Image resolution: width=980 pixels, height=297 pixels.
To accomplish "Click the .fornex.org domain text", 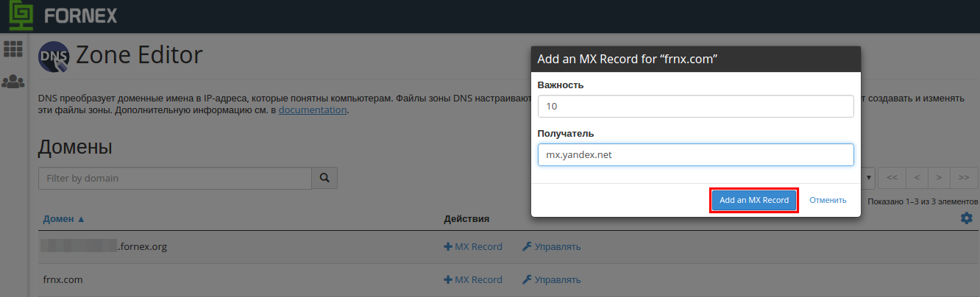I will [x=142, y=247].
